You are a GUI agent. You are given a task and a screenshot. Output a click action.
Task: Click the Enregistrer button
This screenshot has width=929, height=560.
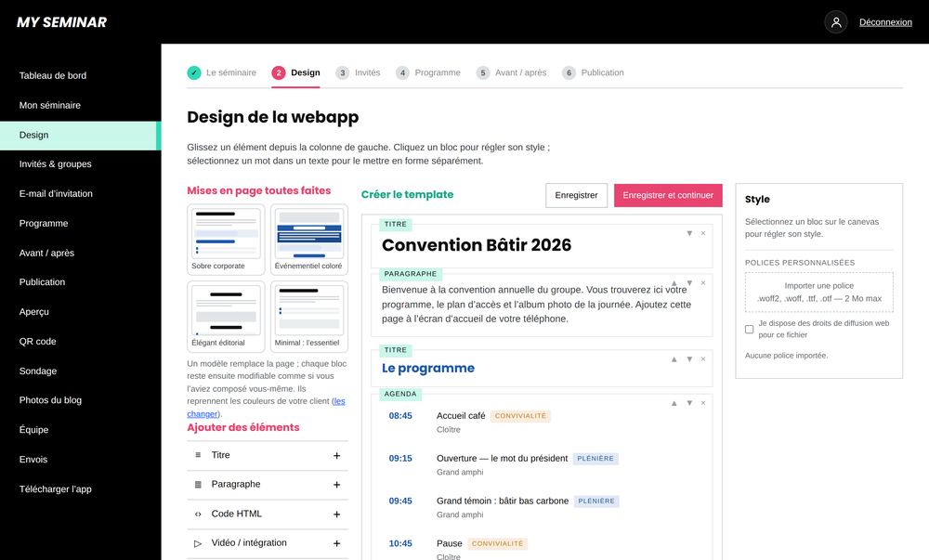[x=577, y=195]
